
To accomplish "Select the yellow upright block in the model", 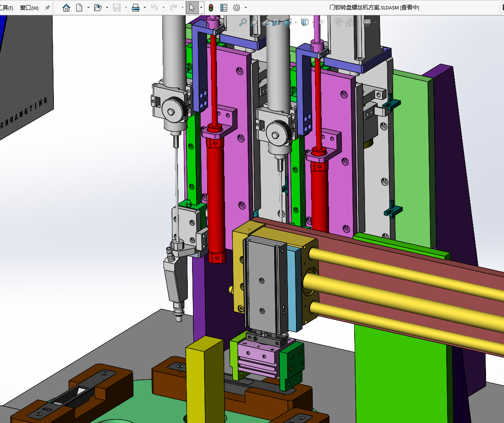I will tap(205, 379).
